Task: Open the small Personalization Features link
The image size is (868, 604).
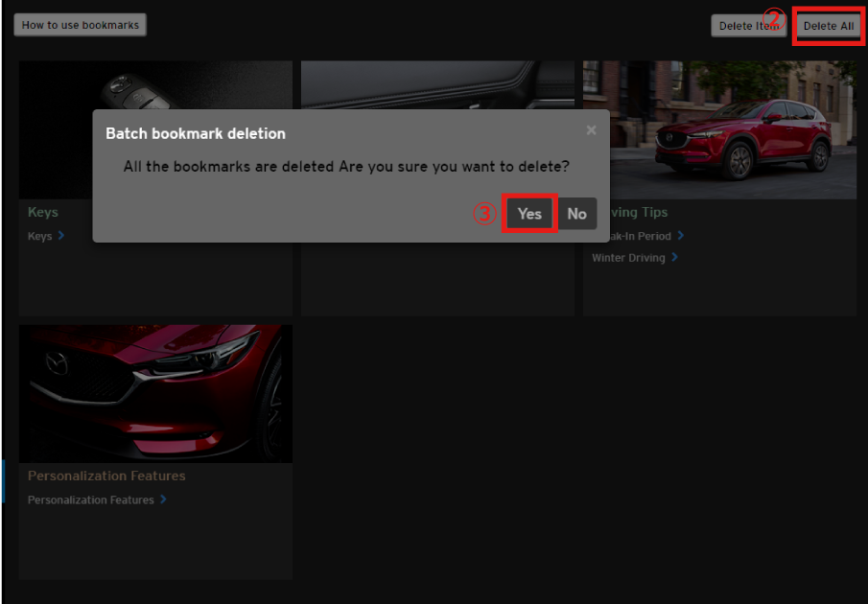Action: coord(91,500)
